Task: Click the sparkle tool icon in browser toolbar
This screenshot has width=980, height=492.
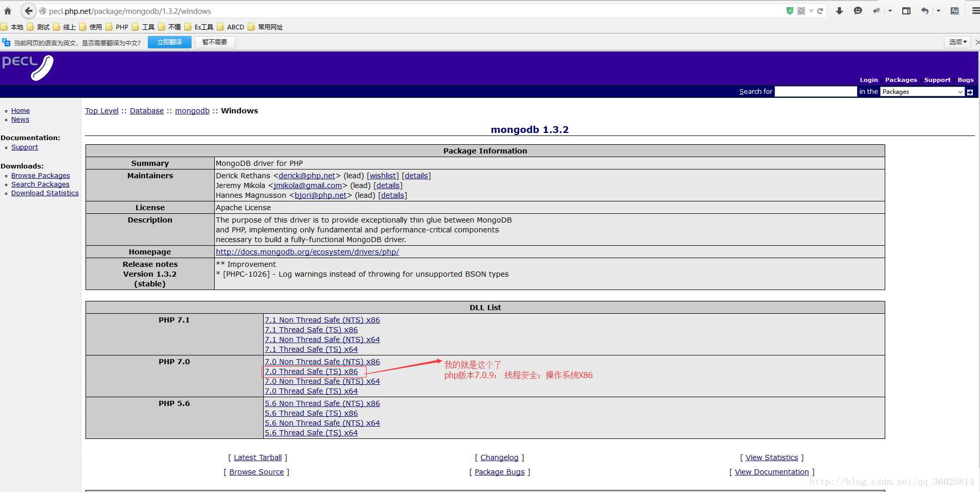Action: tap(876, 11)
